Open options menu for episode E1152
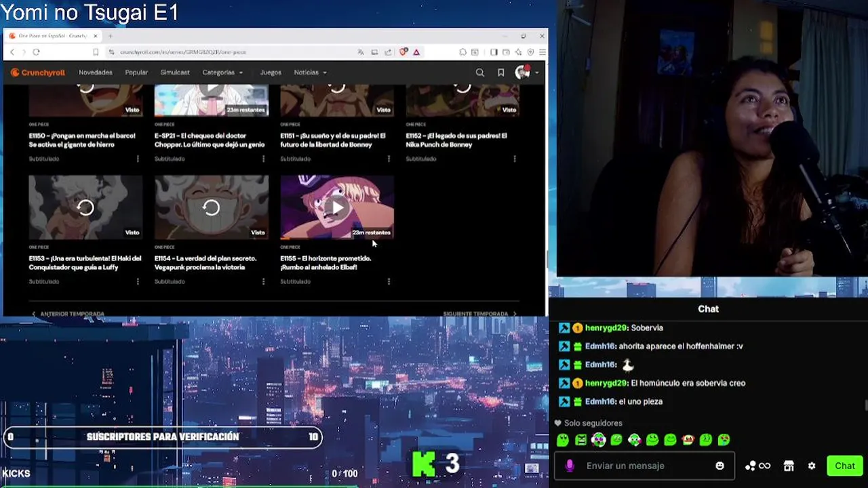The width and height of the screenshot is (868, 488). click(515, 159)
